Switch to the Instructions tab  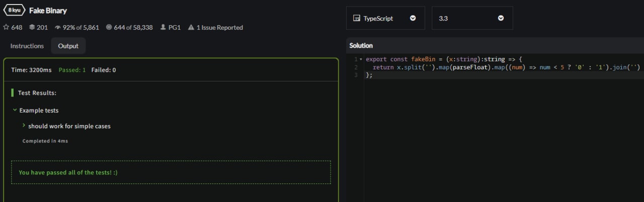[27, 46]
